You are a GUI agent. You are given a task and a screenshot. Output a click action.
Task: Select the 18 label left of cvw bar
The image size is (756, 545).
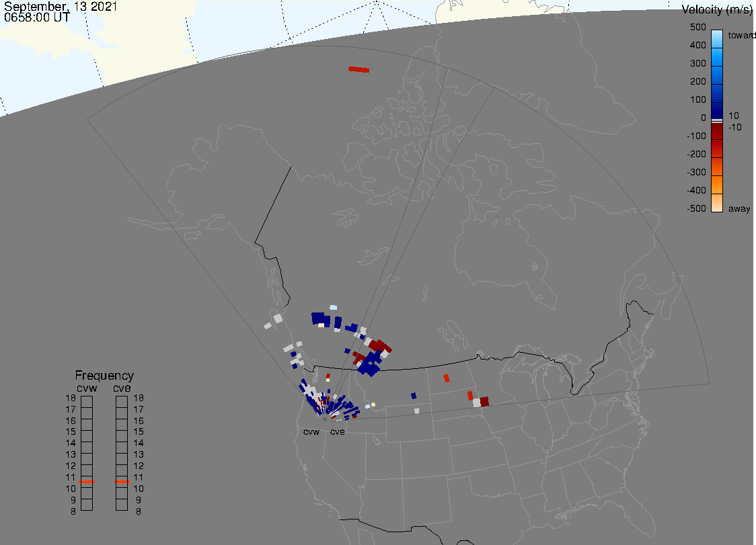[x=71, y=398]
